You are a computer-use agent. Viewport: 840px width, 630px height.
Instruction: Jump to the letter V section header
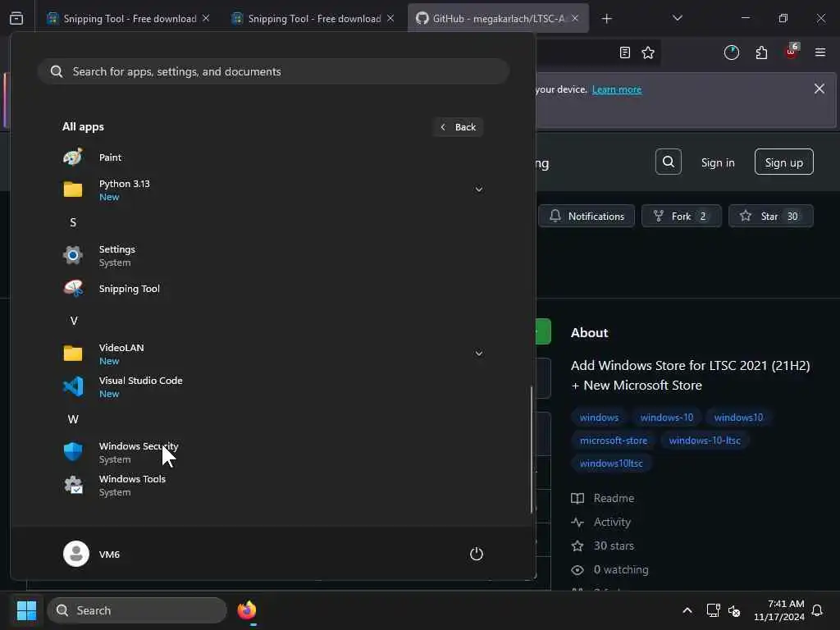pos(73,321)
